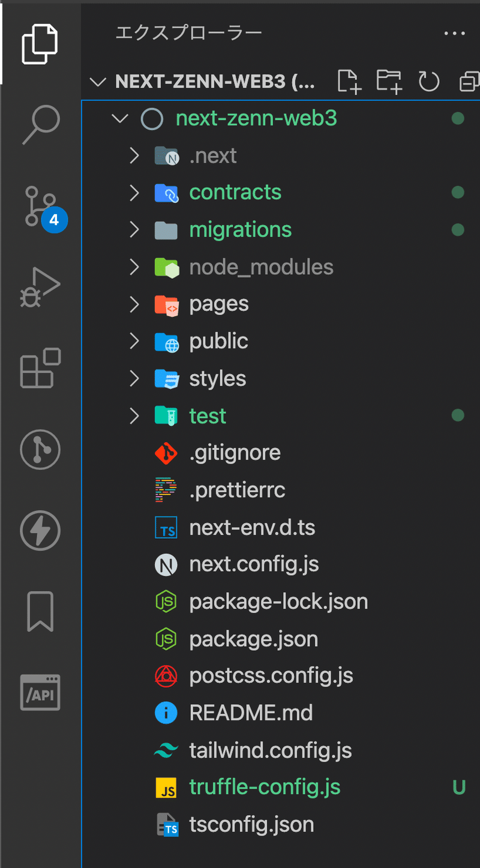The image size is (480, 868).
Task: Expand the migrations folder chevron
Action: (134, 230)
